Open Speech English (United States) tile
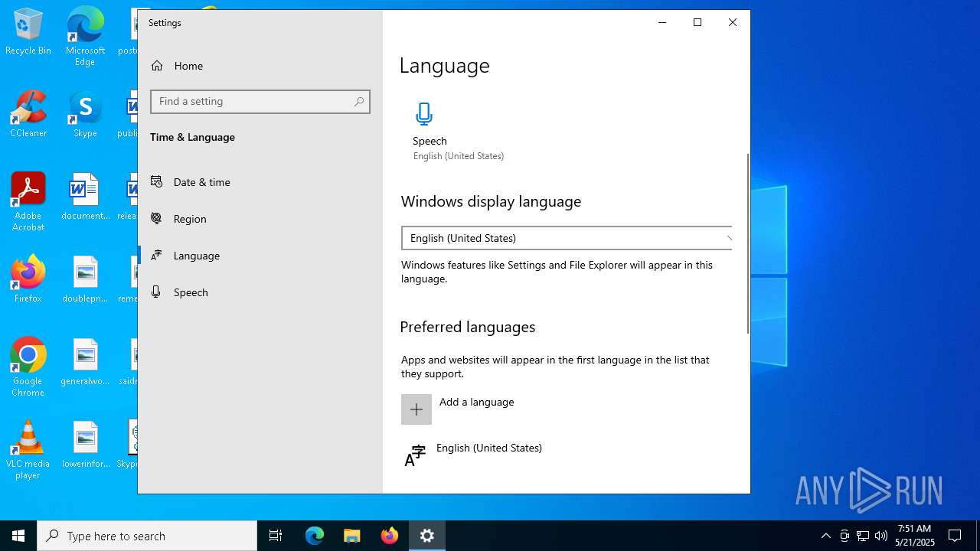 click(x=459, y=132)
